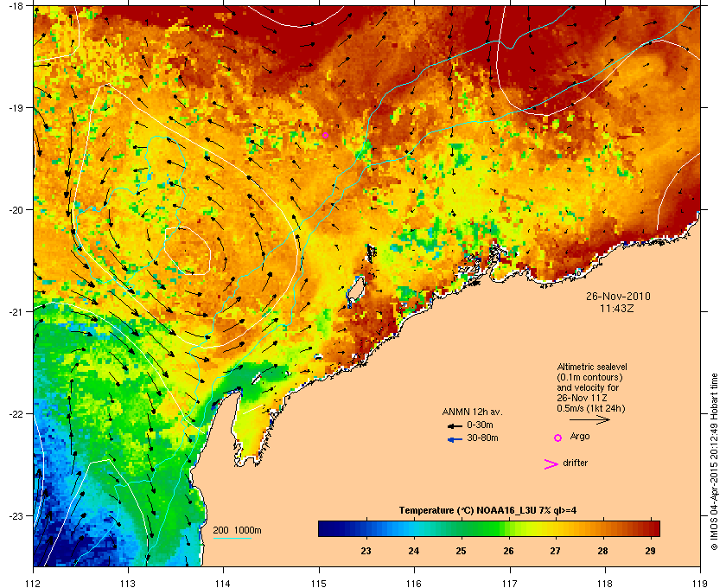Click the colorbar tick label 24
The width and height of the screenshot is (726, 588).
[x=413, y=551]
